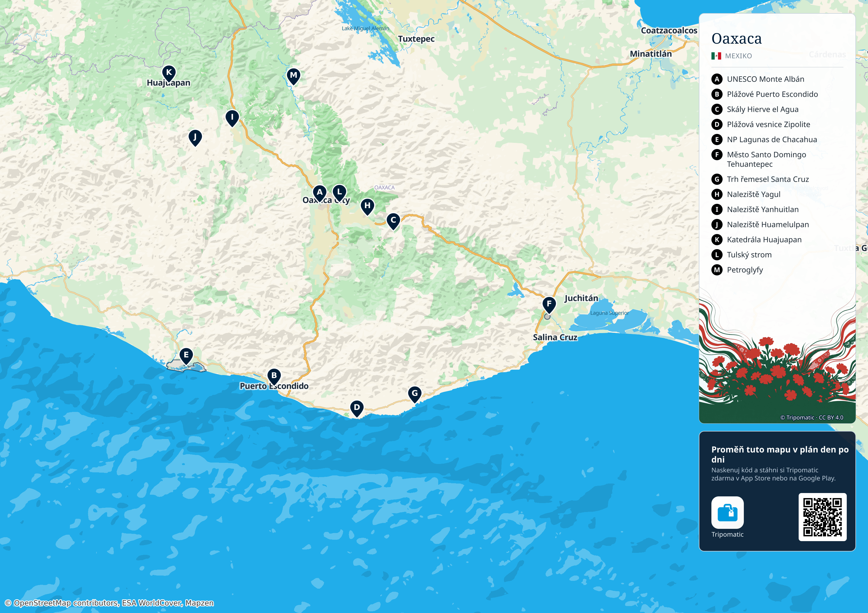Image resolution: width=868 pixels, height=613 pixels.
Task: Click the 'Laguna Superior' label
Action: (609, 313)
